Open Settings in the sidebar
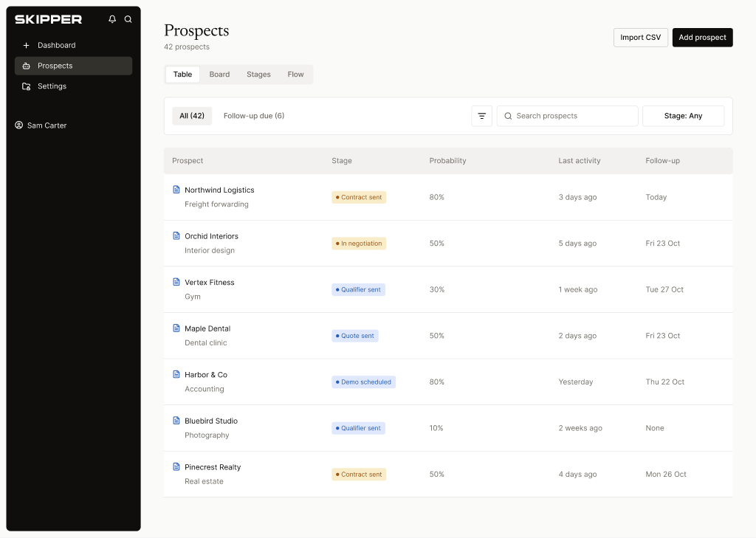This screenshot has width=756, height=538. [73, 86]
